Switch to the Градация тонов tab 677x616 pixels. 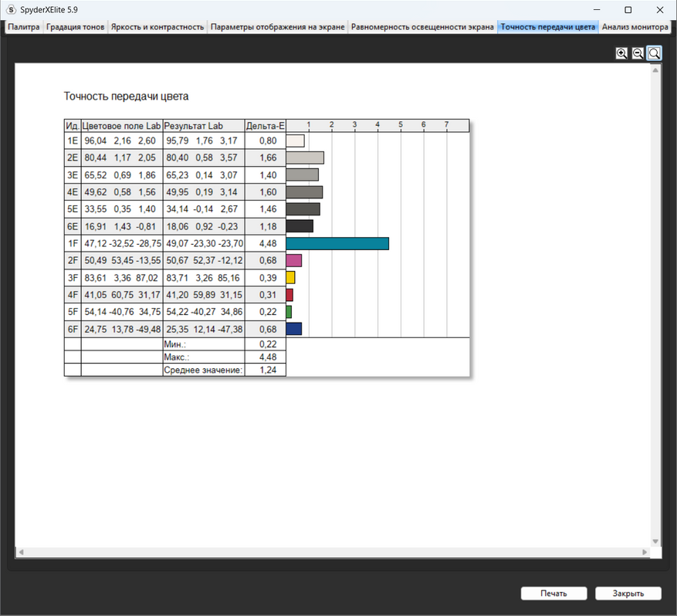click(75, 27)
